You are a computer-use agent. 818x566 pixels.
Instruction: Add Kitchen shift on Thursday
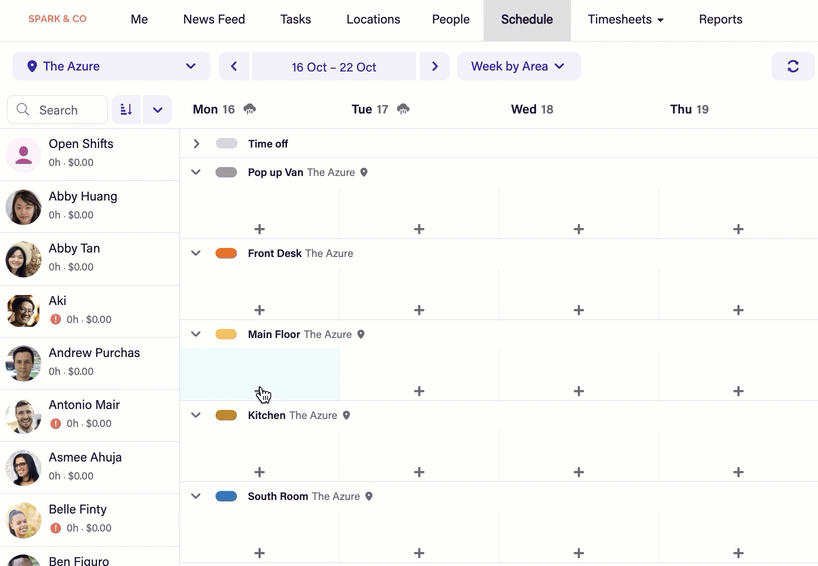tap(738, 472)
